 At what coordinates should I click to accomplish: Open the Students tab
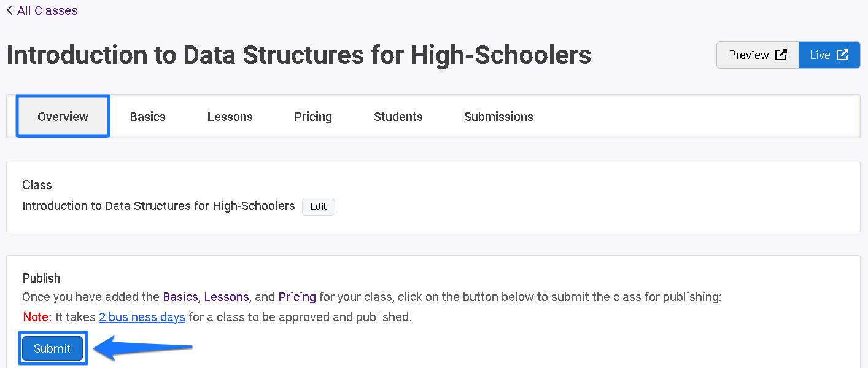click(x=398, y=117)
